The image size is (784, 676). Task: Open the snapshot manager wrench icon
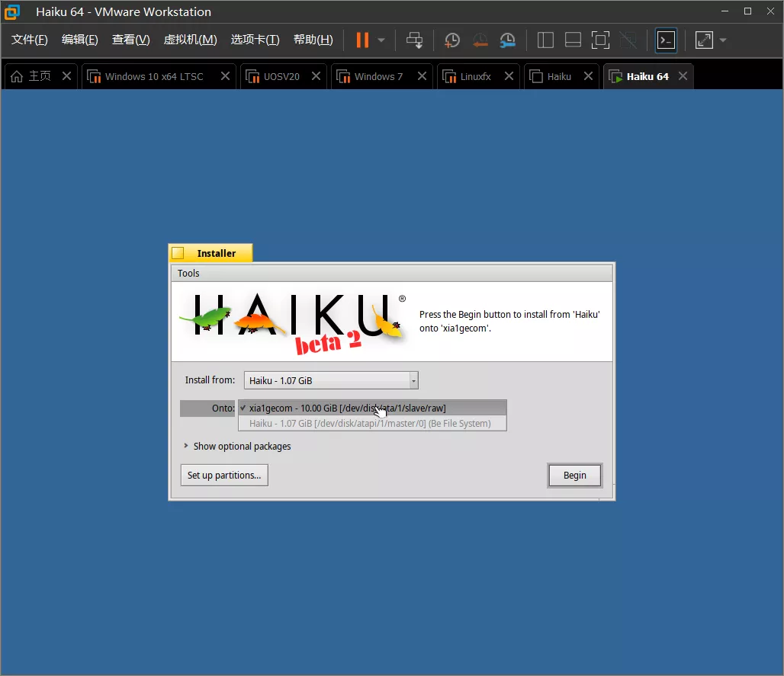tap(507, 40)
